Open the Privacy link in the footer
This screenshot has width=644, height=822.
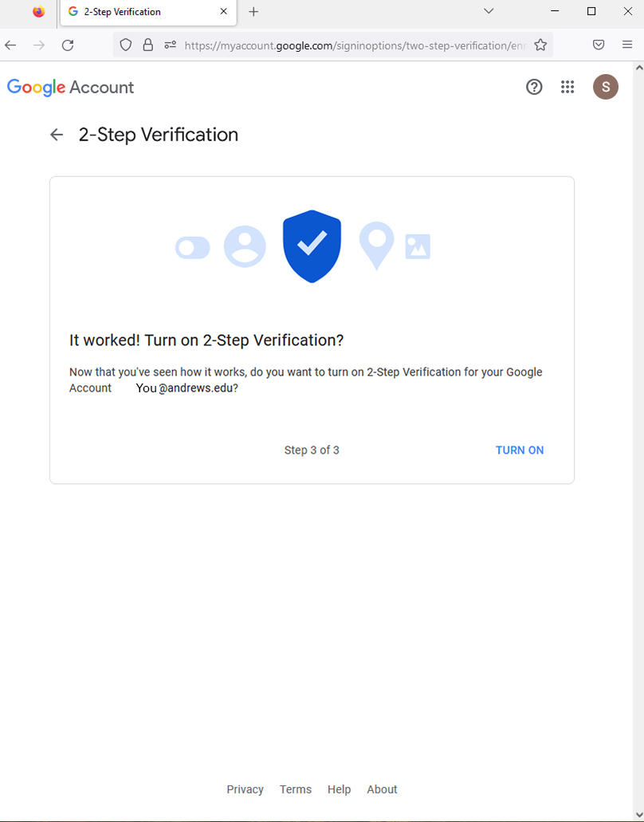pyautogui.click(x=245, y=789)
